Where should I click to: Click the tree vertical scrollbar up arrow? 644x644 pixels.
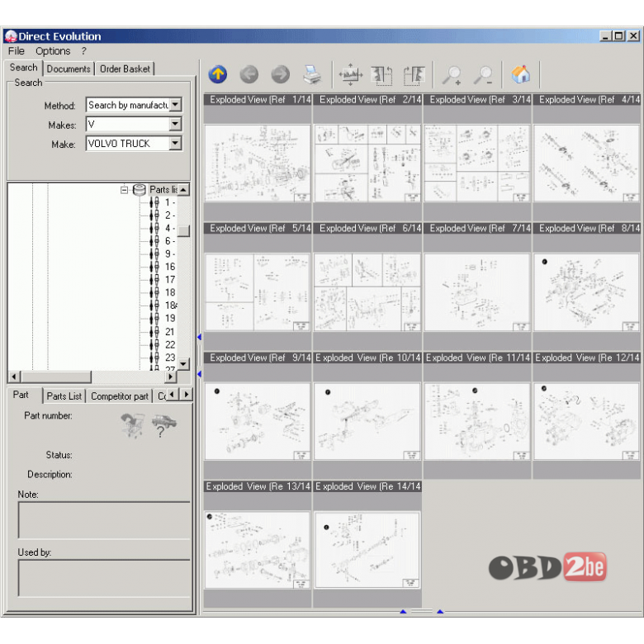click(183, 190)
